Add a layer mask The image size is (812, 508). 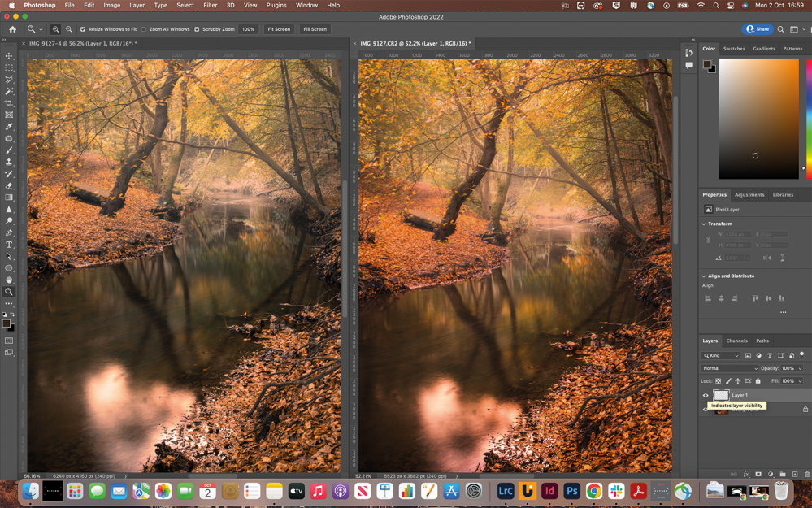pos(758,474)
